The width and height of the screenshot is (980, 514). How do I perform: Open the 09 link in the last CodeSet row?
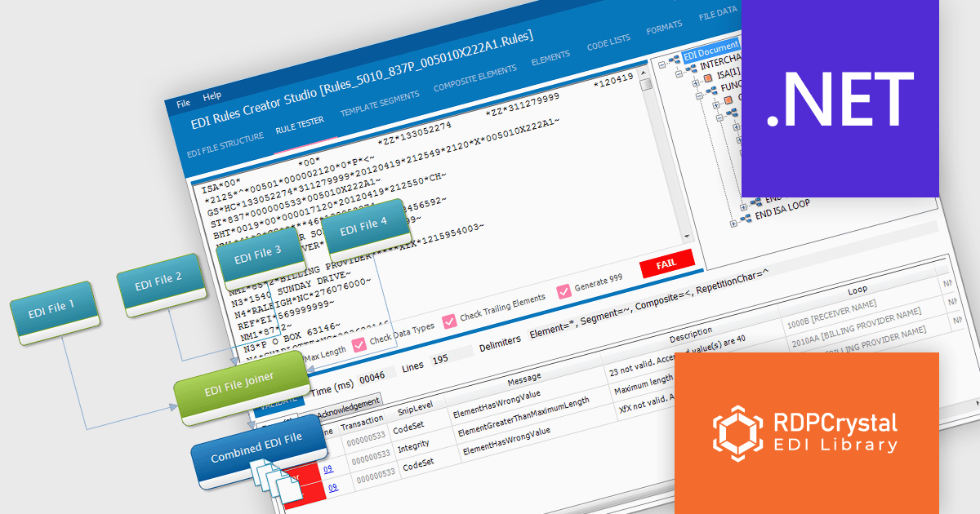332,488
